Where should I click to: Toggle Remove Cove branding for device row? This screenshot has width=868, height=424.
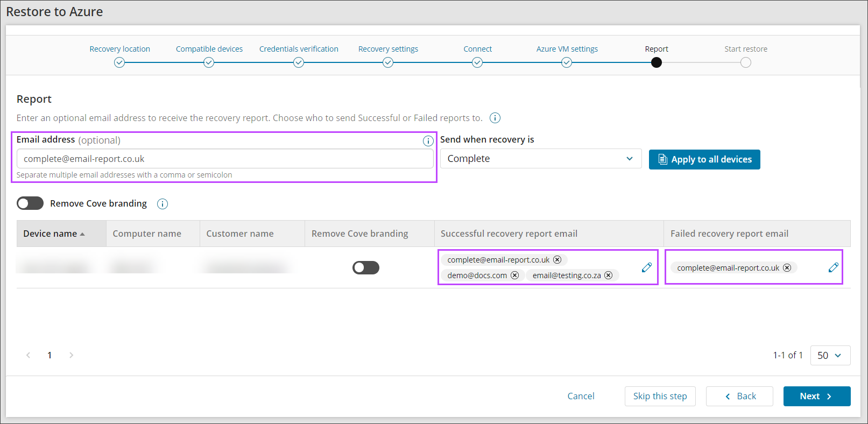(x=366, y=267)
